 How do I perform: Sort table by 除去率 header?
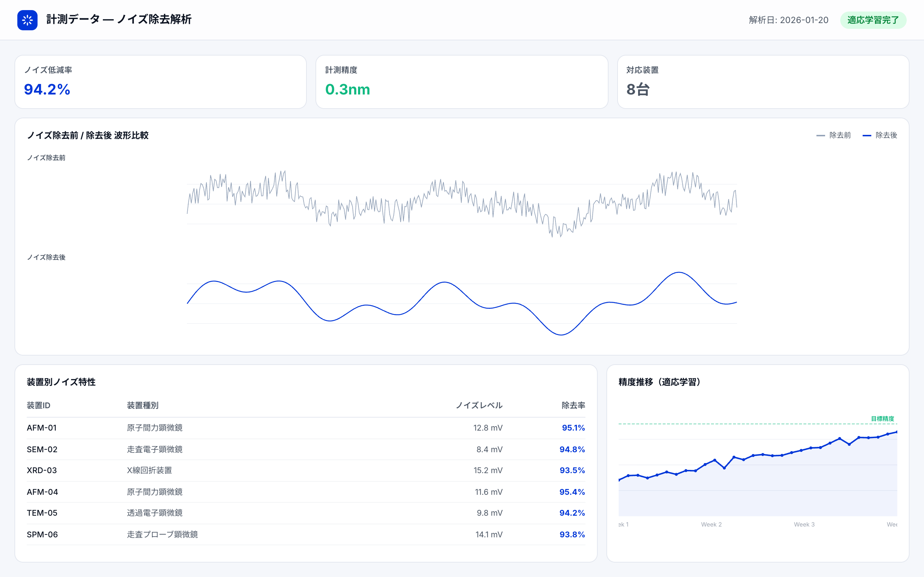click(x=573, y=405)
